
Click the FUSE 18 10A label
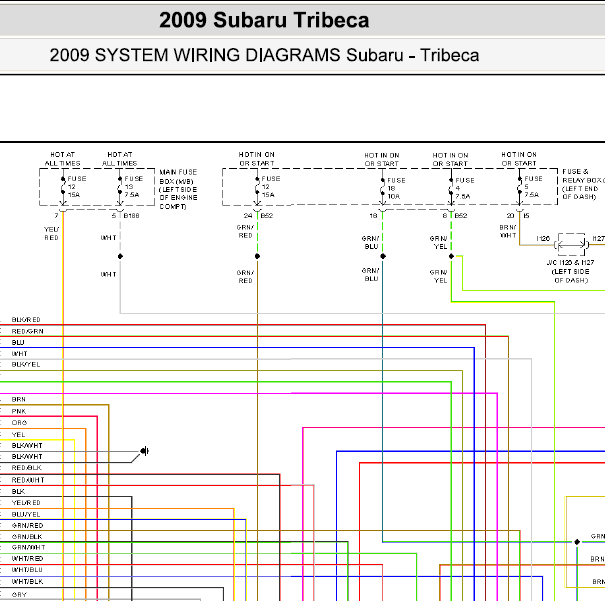tap(396, 188)
